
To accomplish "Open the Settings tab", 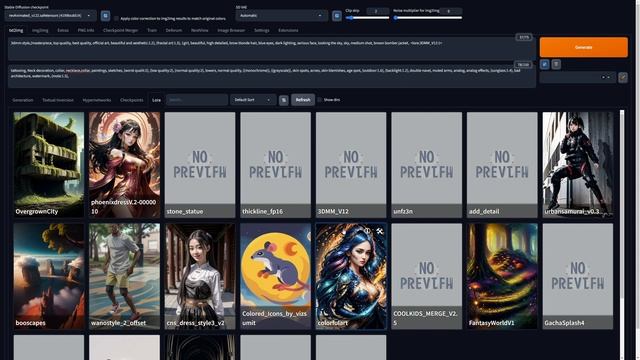I will coord(262,30).
